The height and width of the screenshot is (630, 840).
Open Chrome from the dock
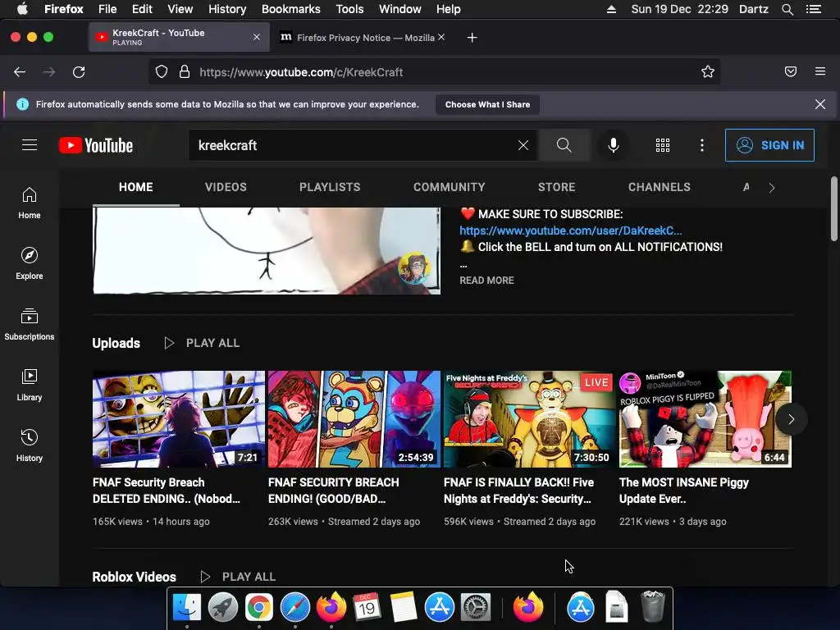258,608
